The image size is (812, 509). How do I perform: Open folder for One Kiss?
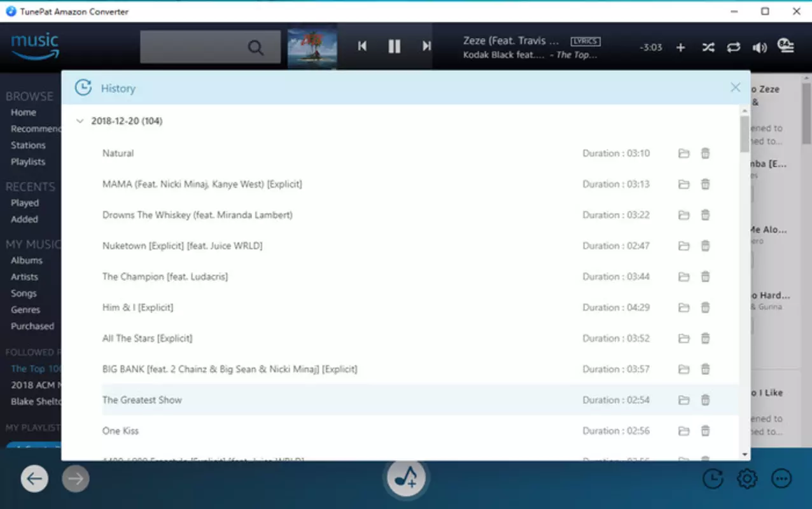click(683, 431)
